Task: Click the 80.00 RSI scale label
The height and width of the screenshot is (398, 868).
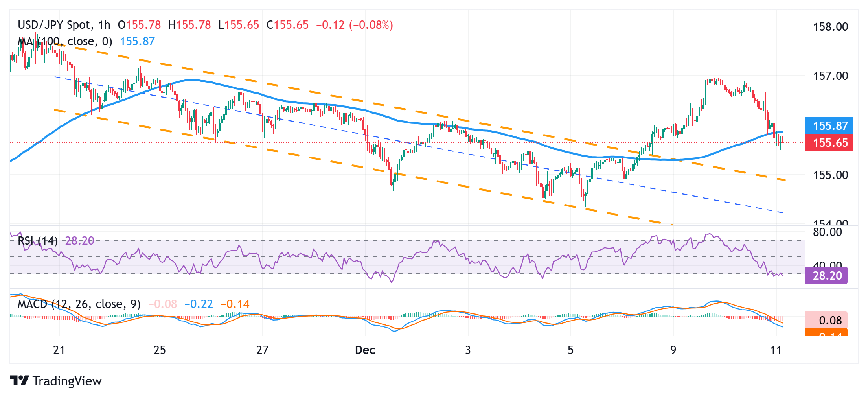Action: 827,232
